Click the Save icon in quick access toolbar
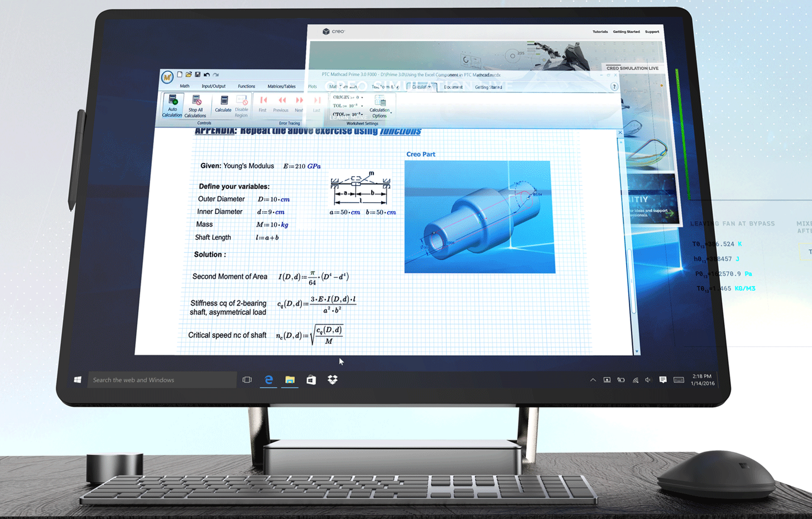The height and width of the screenshot is (519, 812). [x=197, y=75]
